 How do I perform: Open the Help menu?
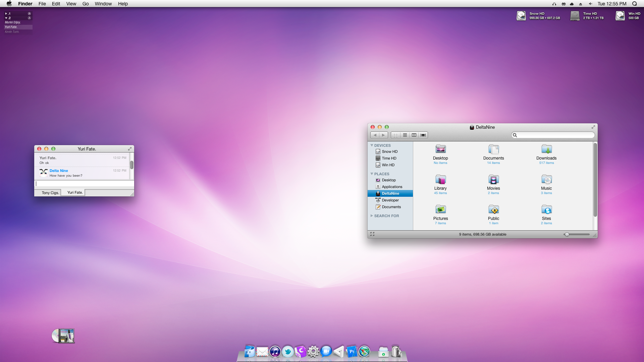(x=123, y=4)
